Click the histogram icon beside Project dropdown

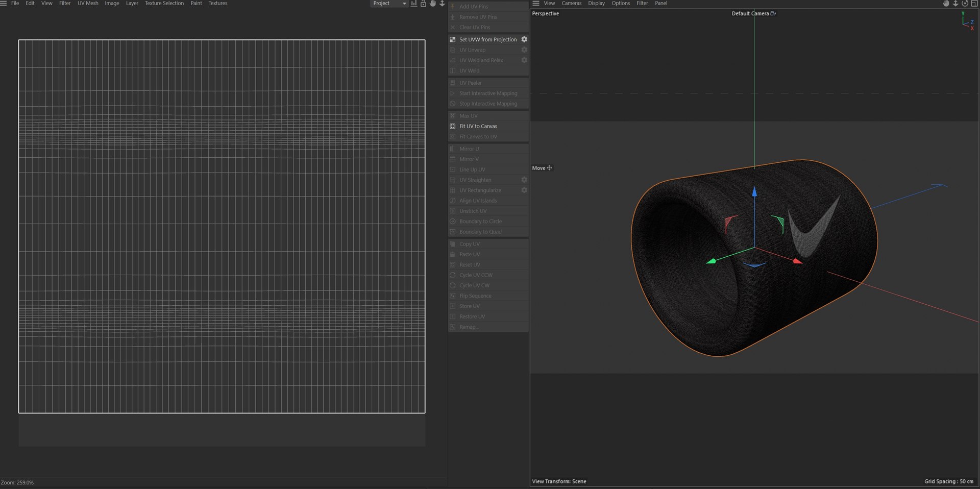pos(414,3)
